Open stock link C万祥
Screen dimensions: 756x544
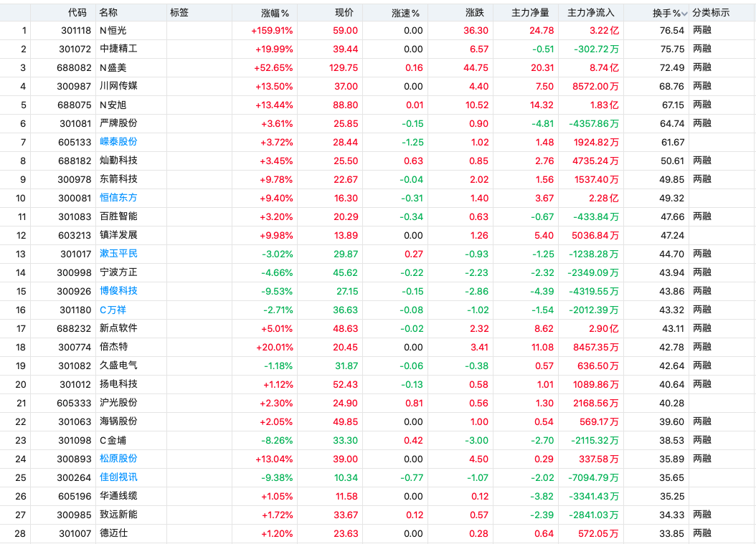click(x=113, y=310)
